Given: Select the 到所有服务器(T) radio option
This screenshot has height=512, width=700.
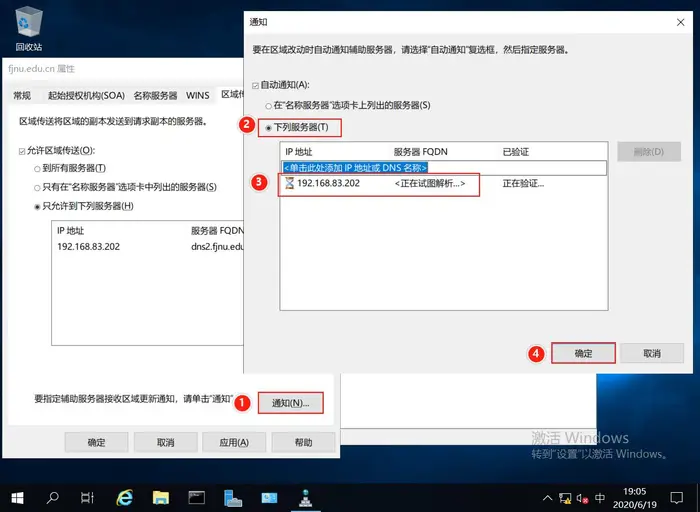Looking at the screenshot, I should tap(37, 169).
